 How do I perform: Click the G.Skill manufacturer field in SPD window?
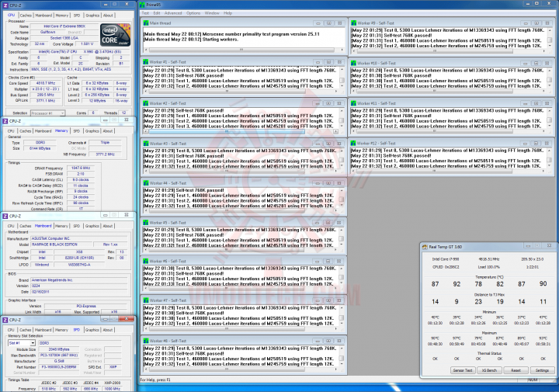(59, 361)
